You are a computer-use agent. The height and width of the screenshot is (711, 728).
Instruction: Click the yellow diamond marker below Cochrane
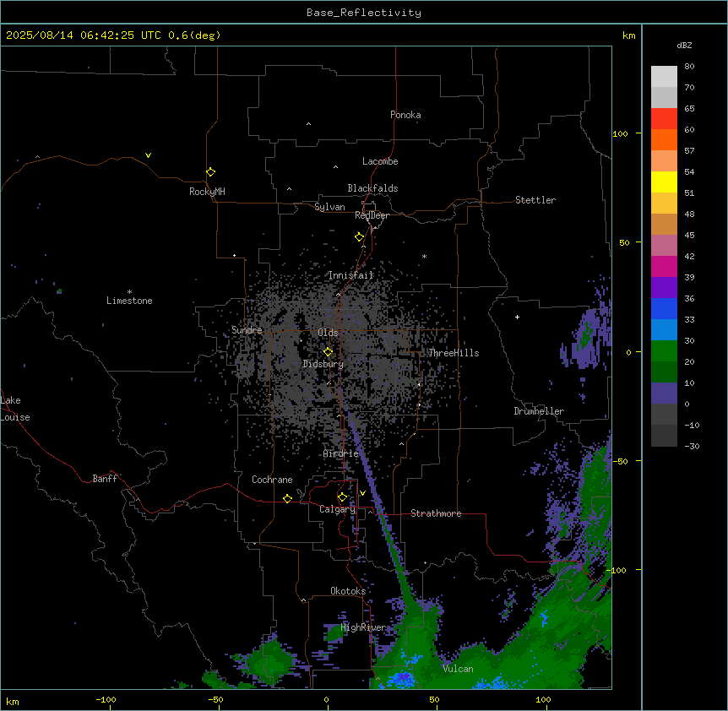287,498
